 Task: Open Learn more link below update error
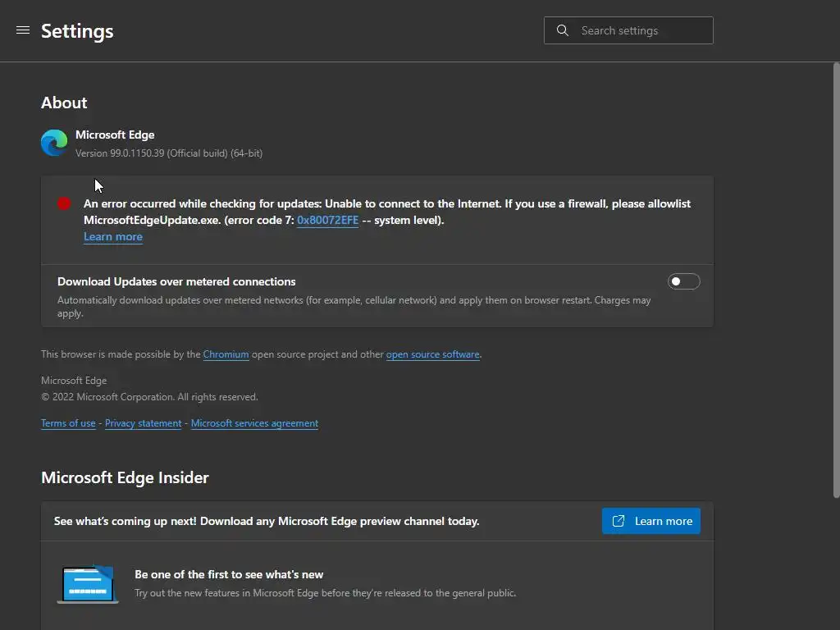[x=113, y=236]
